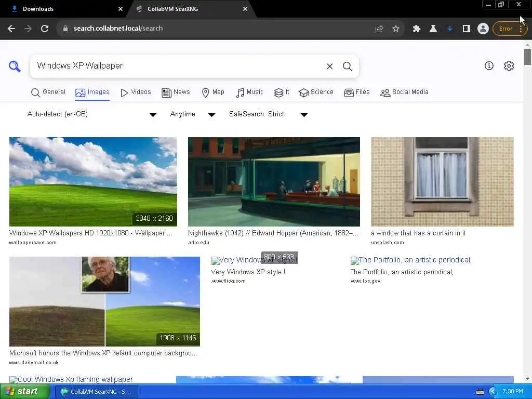Expand the SafeSearch: Strict dropdown
This screenshot has height=399, width=532.
[x=268, y=114]
